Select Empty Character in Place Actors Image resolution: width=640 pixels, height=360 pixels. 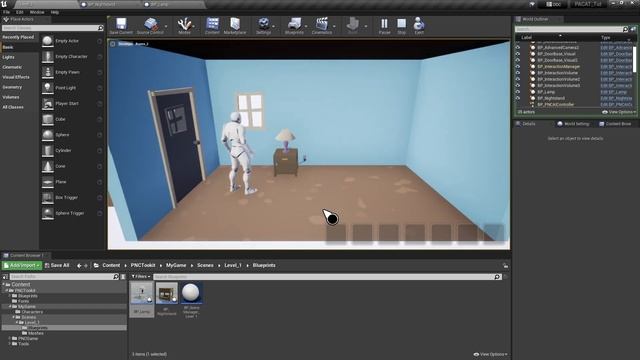pyautogui.click(x=72, y=57)
